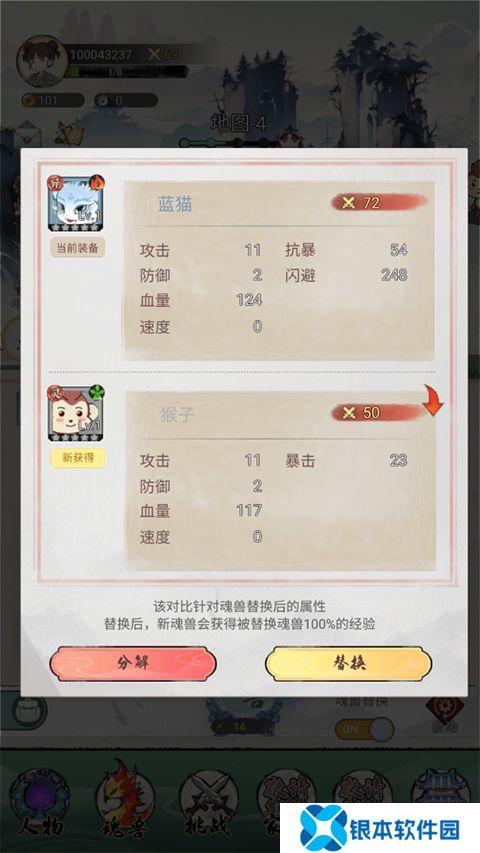Click the combat power 72 badge
The height and width of the screenshot is (853, 480).
379,202
